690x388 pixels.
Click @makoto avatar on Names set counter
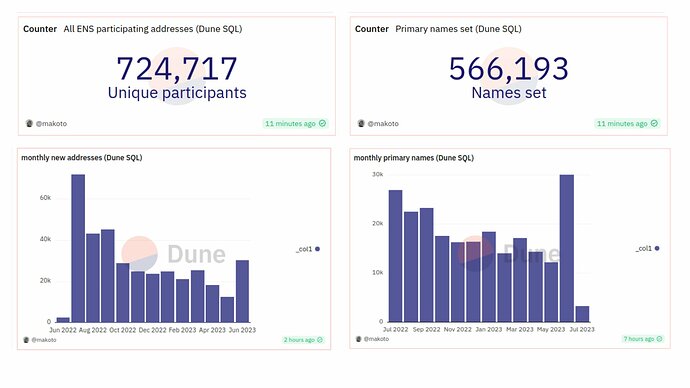[x=361, y=124]
